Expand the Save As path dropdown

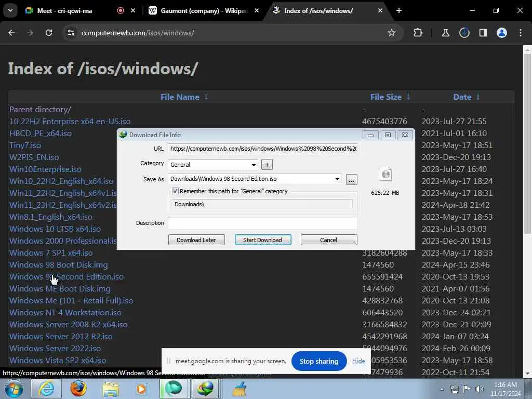337,179
